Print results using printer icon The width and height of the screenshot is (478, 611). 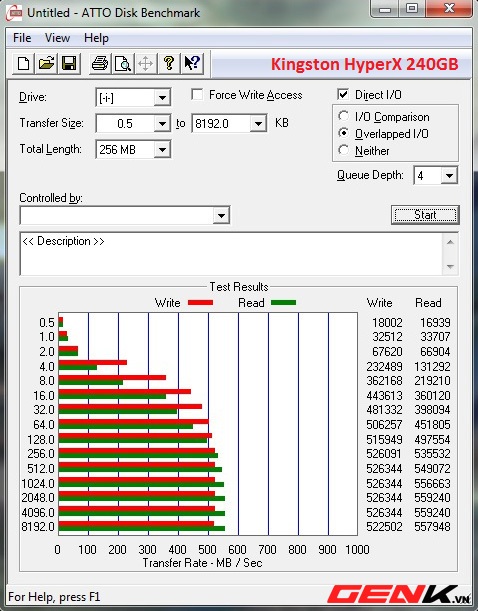100,63
